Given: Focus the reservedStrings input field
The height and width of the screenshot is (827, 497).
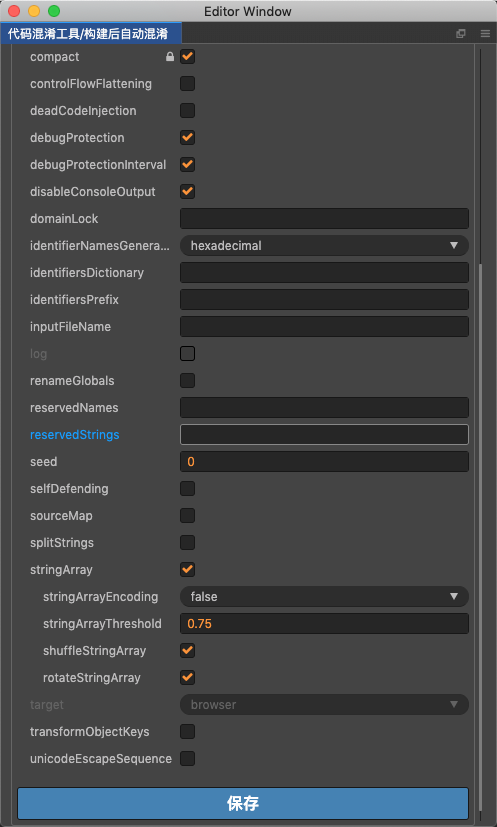Looking at the screenshot, I should point(324,435).
